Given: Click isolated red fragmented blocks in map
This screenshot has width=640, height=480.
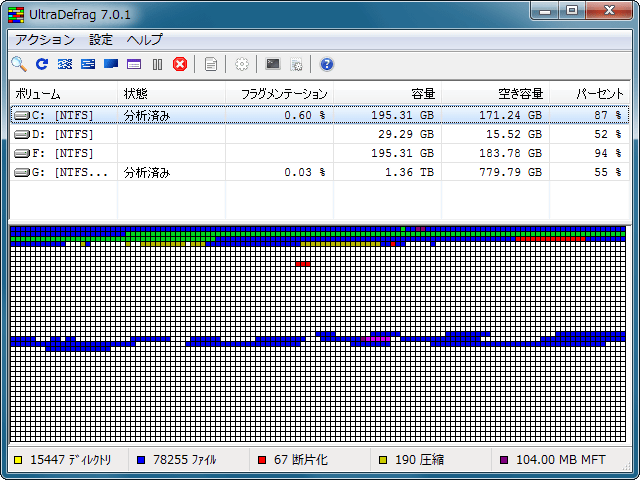Looking at the screenshot, I should point(303,264).
